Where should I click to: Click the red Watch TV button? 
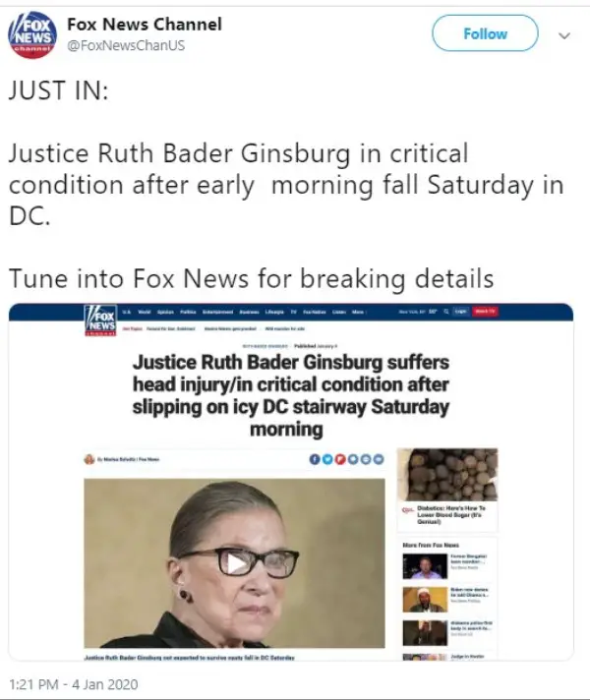coord(485,311)
